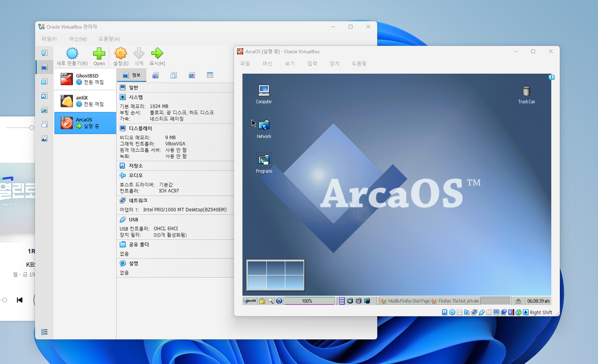
Task: Click the 100% CPU meter bar
Action: pyautogui.click(x=309, y=301)
